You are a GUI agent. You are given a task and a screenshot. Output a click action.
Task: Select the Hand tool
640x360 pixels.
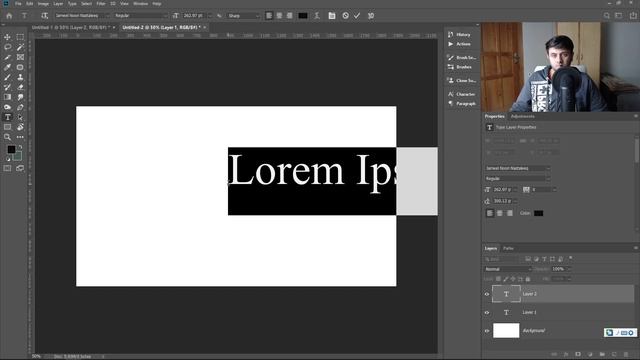click(x=20, y=127)
